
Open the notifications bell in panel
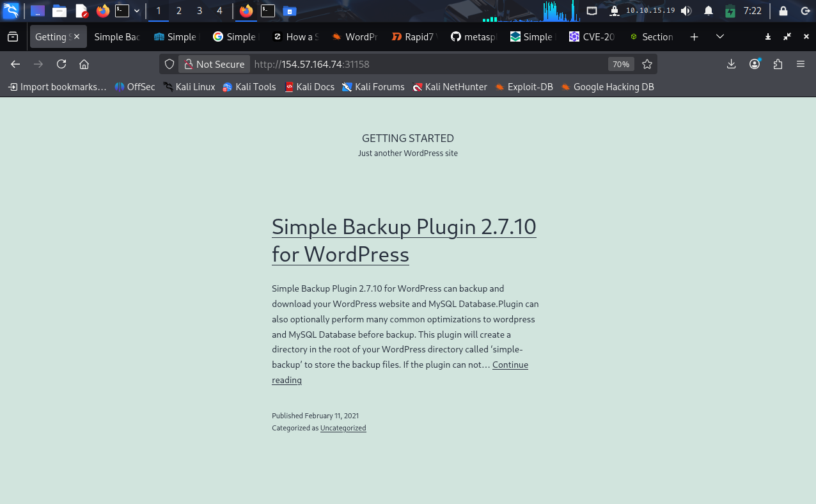click(709, 11)
